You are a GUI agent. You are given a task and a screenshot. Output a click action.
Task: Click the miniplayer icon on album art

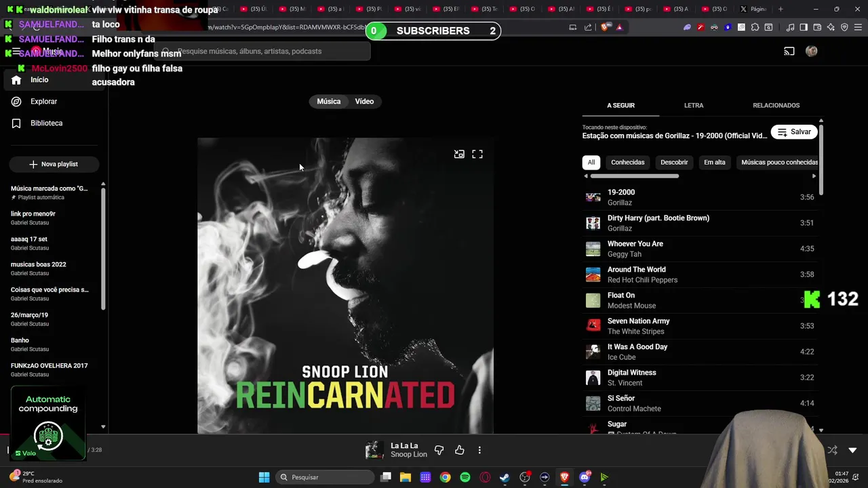459,155
